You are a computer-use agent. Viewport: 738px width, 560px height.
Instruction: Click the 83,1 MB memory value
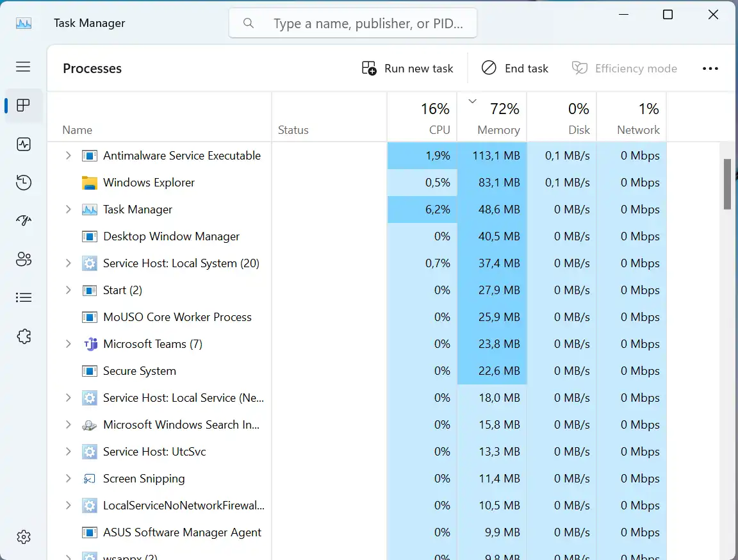499,183
